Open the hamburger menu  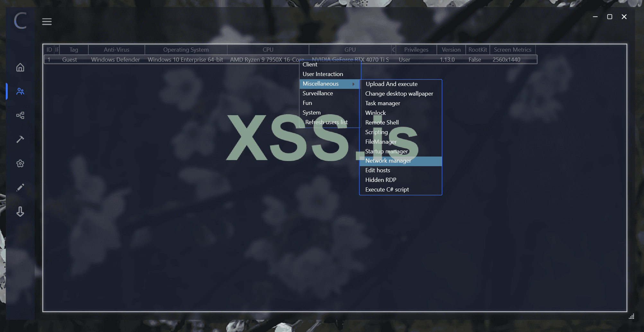(47, 21)
